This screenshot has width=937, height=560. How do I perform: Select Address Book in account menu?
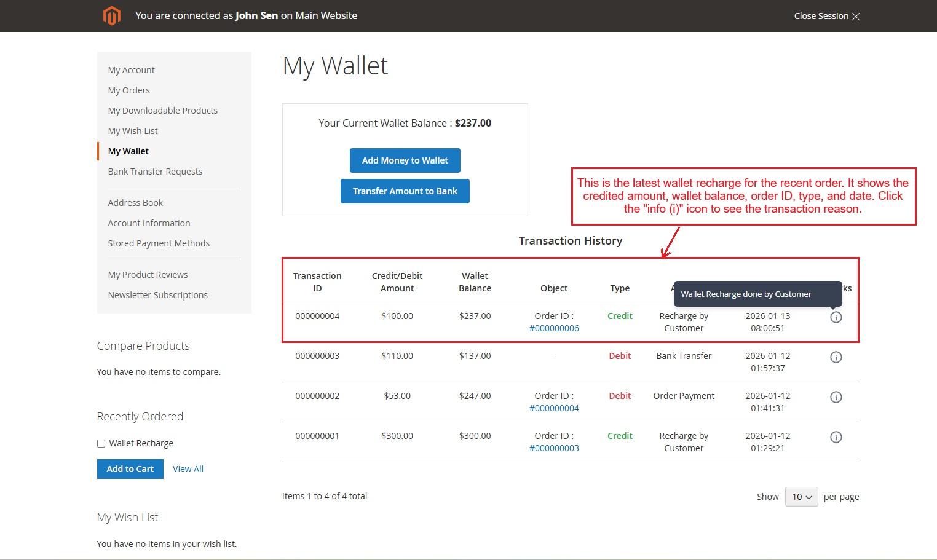pyautogui.click(x=135, y=203)
